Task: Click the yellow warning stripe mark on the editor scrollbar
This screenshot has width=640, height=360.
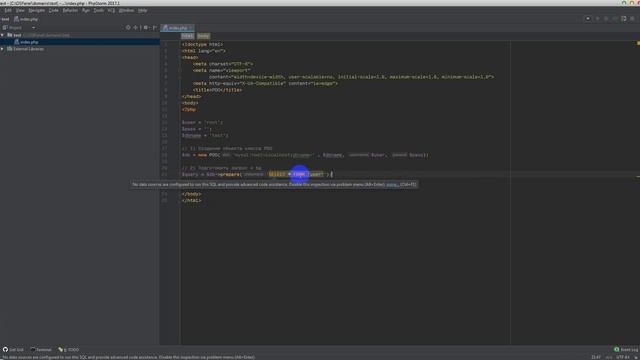Action: coord(638,177)
